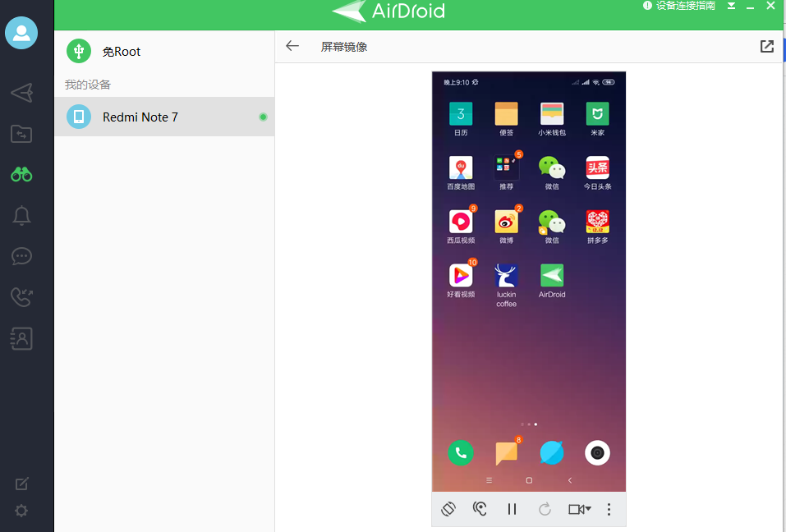The image size is (786, 532).
Task: Rotate the mirrored screen
Action: click(448, 509)
